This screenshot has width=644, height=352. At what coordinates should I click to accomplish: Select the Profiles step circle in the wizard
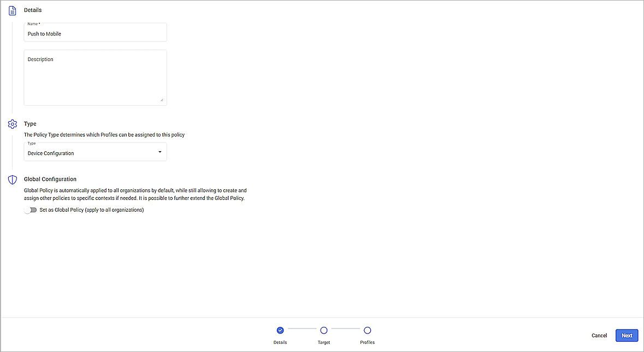point(367,330)
